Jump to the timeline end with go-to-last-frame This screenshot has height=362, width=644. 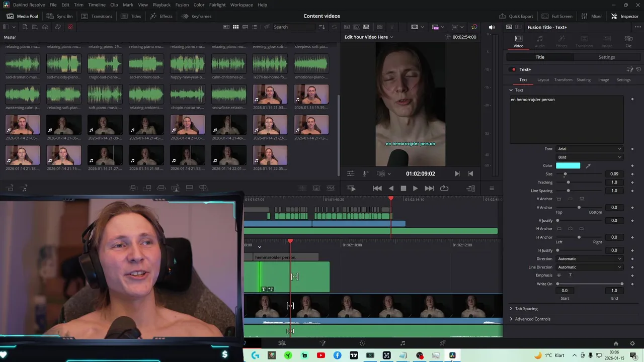point(429,188)
